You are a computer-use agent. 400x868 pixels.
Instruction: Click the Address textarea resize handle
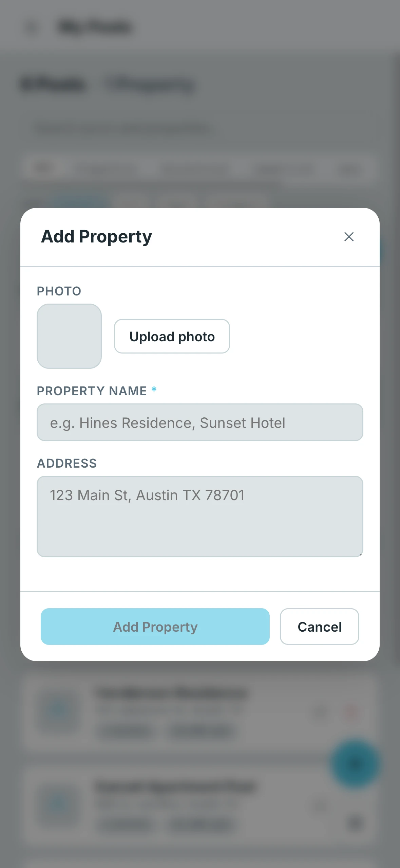click(x=360, y=554)
